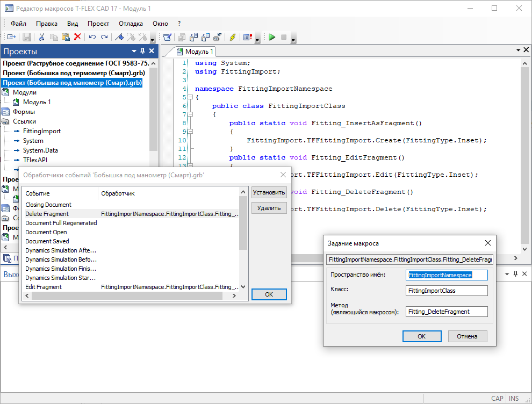This screenshot has height=404, width=532.
Task: Click Отмена in Задание макроса dialog
Action: [467, 336]
